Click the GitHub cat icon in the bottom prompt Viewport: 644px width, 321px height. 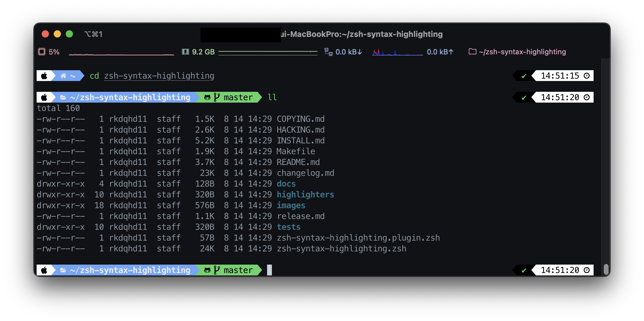(x=207, y=270)
